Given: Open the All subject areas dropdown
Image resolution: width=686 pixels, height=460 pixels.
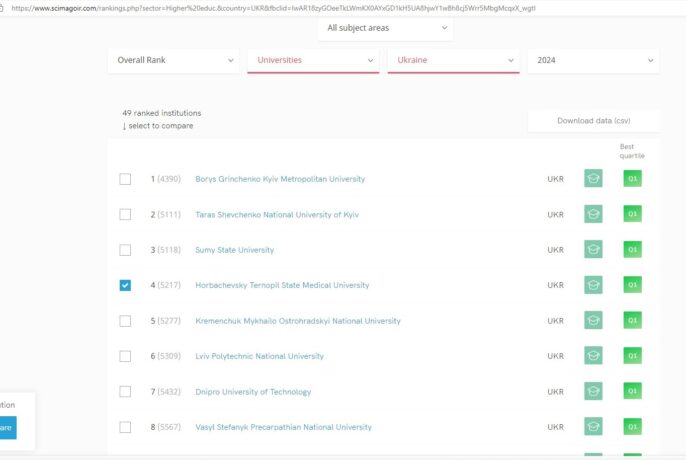Looking at the screenshot, I should coord(385,28).
